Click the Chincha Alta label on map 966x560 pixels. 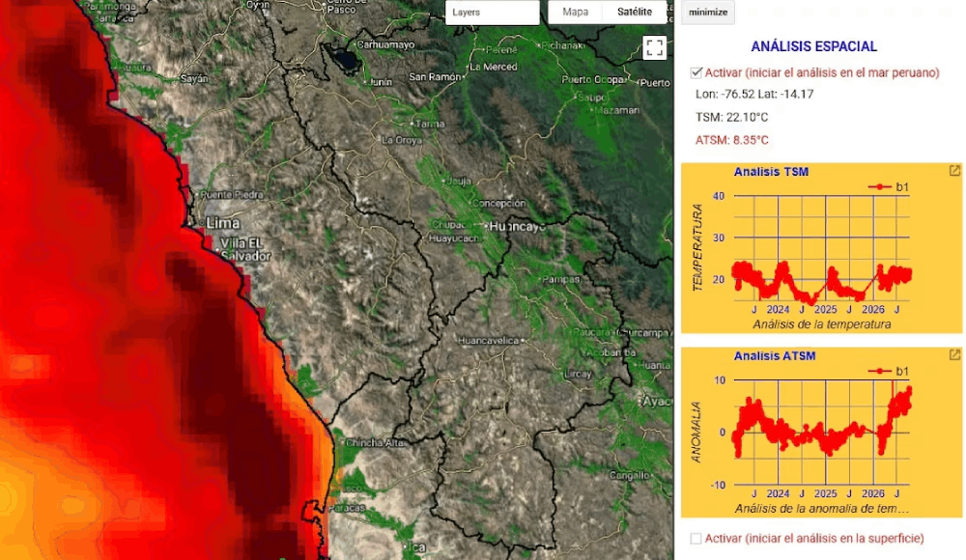tap(375, 443)
